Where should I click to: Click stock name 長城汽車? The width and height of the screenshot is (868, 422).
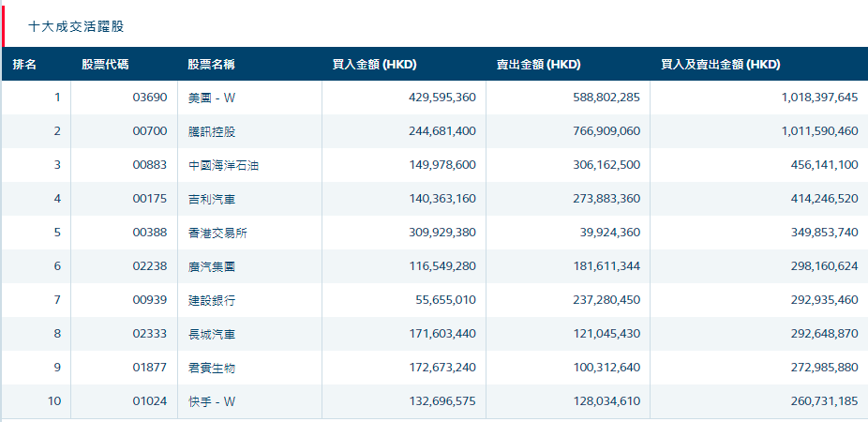(x=212, y=334)
